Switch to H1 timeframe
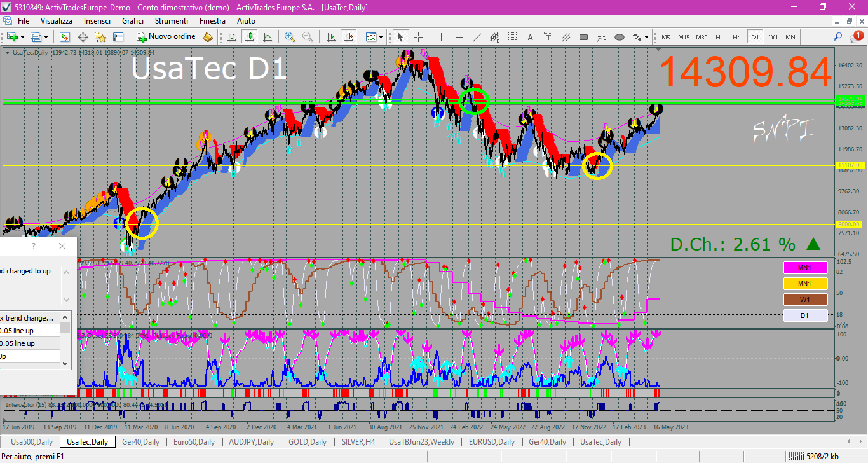The image size is (868, 463). [x=719, y=37]
